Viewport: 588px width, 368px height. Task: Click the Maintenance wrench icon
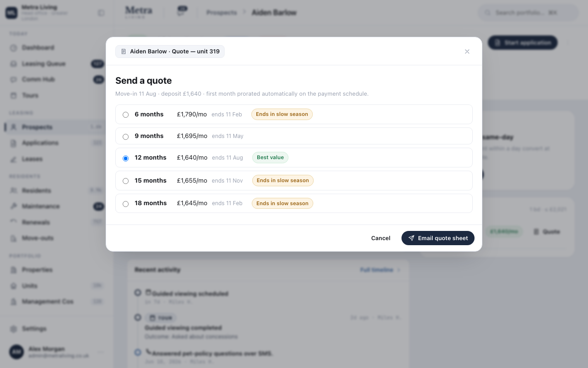(14, 206)
